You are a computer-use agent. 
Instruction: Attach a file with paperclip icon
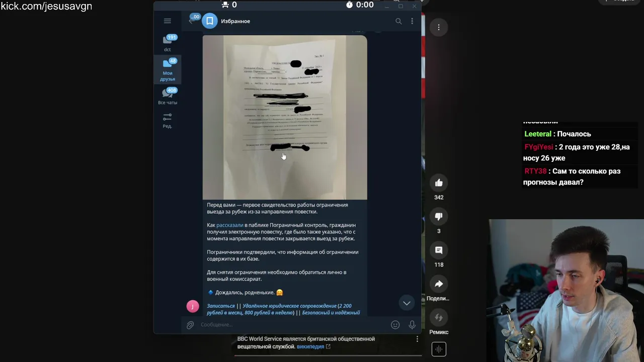190,325
